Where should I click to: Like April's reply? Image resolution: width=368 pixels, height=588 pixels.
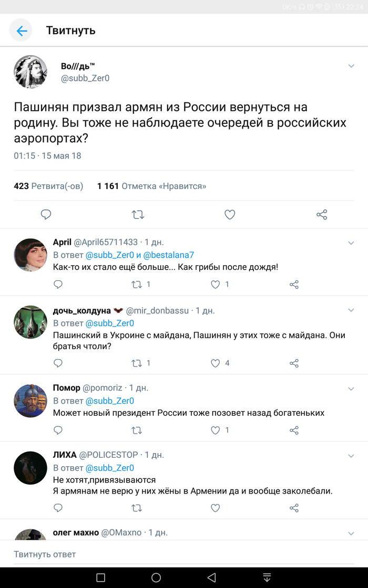coord(215,284)
